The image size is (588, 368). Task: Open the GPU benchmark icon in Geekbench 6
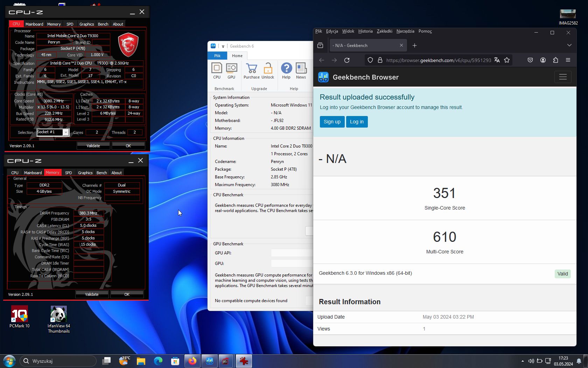point(231,70)
